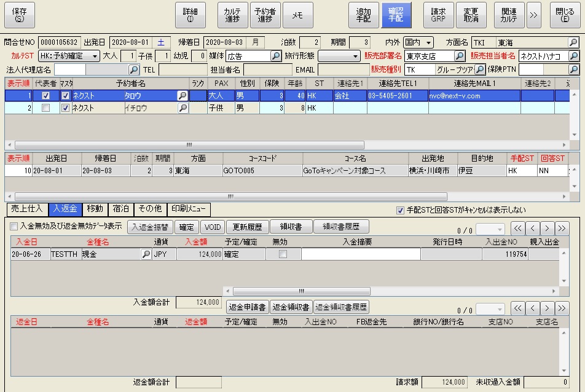Click the reservation list horizontal scrollbar
The height and width of the screenshot is (392, 585).
click(189, 145)
